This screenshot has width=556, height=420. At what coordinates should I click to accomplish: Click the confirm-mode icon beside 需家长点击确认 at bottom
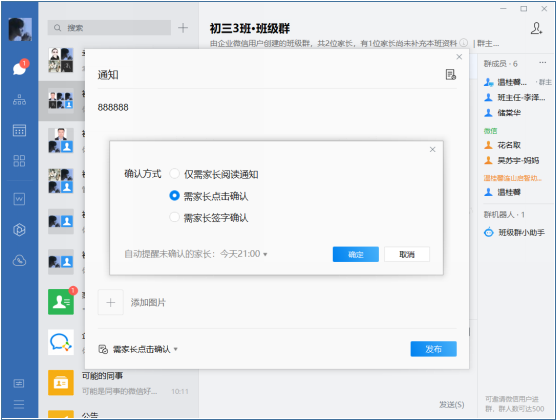[x=103, y=349]
